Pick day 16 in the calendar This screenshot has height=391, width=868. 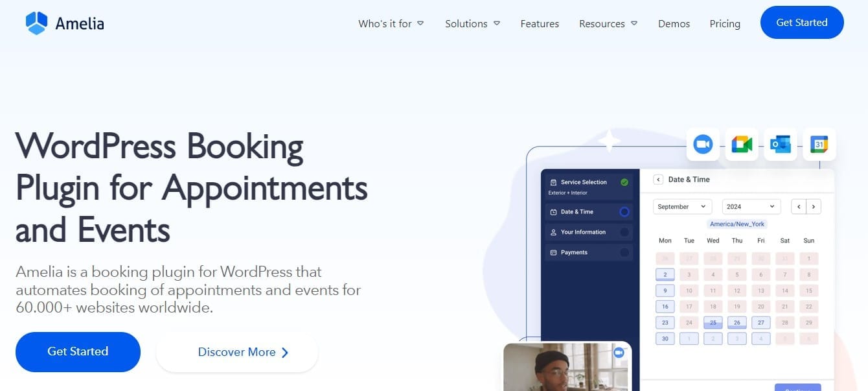(x=665, y=307)
